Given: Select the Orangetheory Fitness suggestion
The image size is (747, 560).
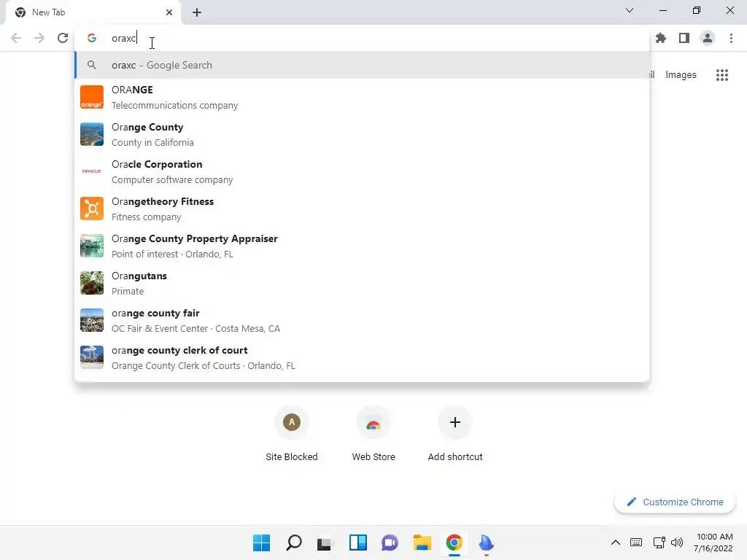Looking at the screenshot, I should point(362,209).
